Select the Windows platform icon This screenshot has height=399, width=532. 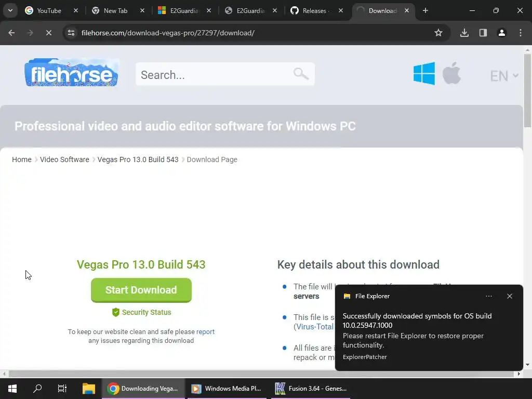click(424, 73)
